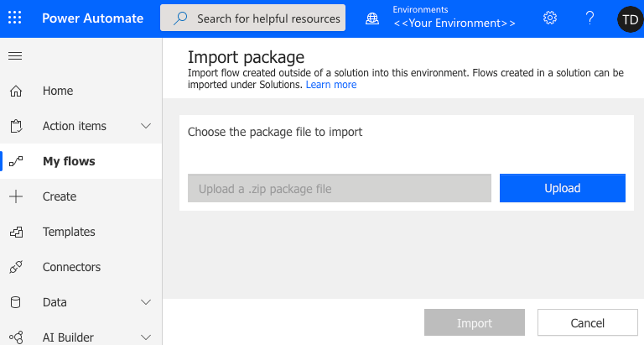Viewport: 644px width, 345px height.
Task: Expand the AI Builder chevron
Action: 146,337
